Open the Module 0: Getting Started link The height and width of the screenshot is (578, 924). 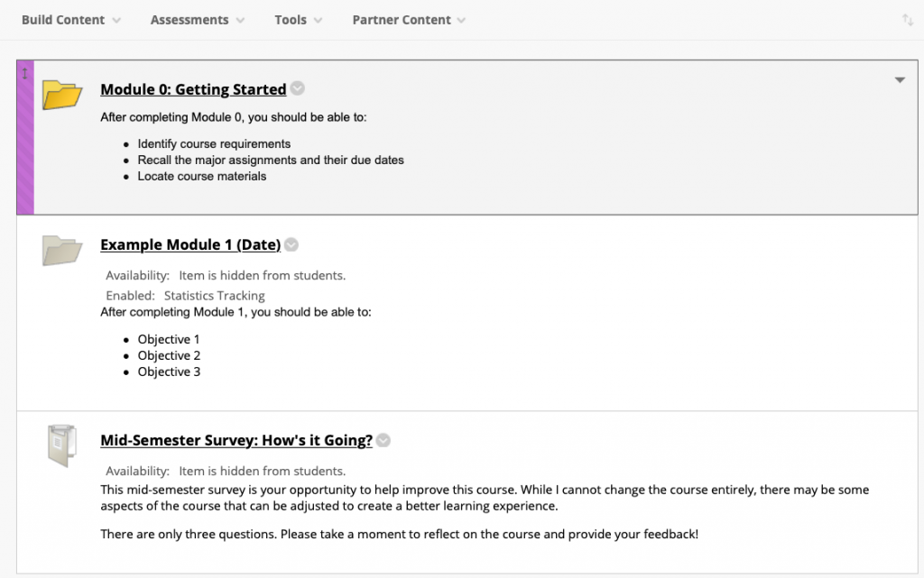click(x=193, y=89)
